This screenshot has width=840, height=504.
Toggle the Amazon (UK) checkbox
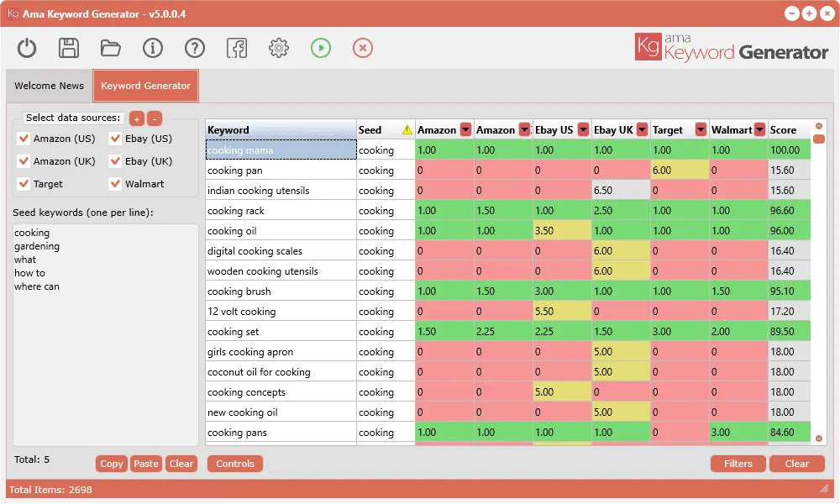[24, 161]
